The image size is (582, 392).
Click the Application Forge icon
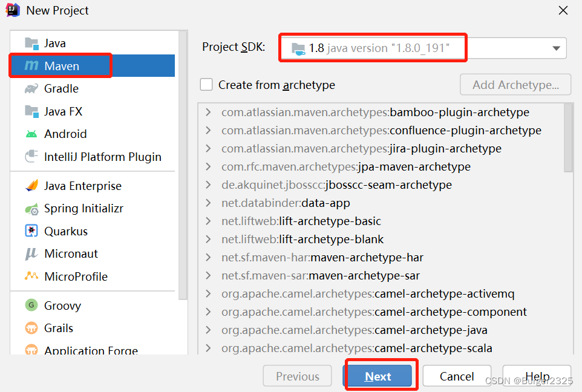coord(31,350)
